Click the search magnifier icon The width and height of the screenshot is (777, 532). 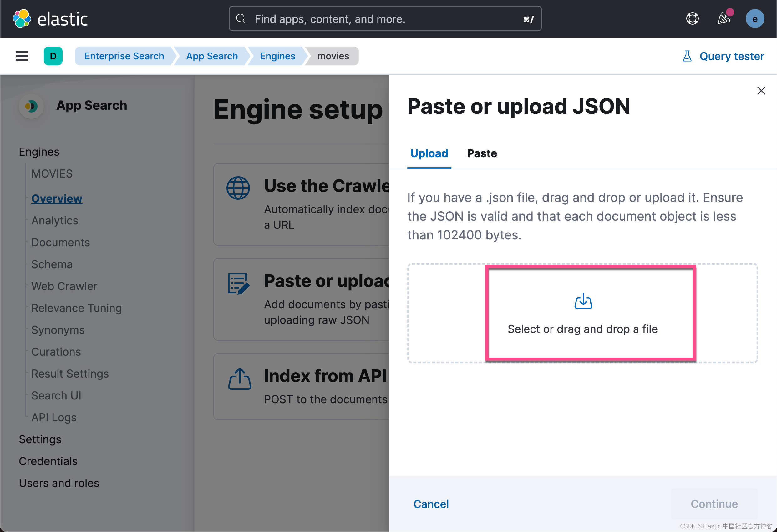(x=241, y=19)
